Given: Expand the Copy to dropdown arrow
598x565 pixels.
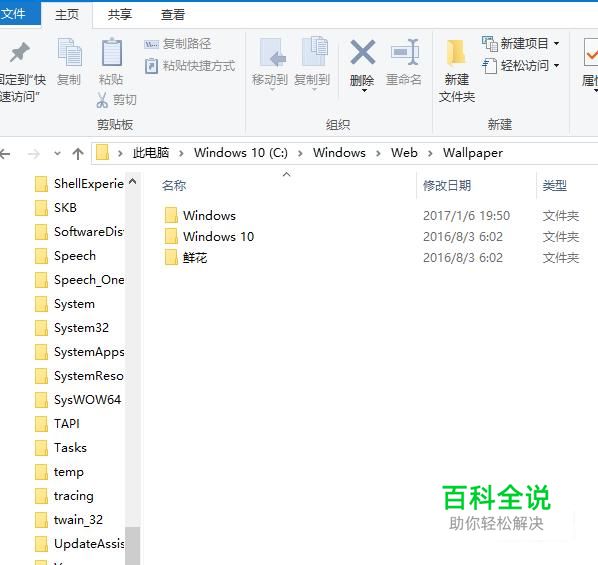Looking at the screenshot, I should (314, 90).
